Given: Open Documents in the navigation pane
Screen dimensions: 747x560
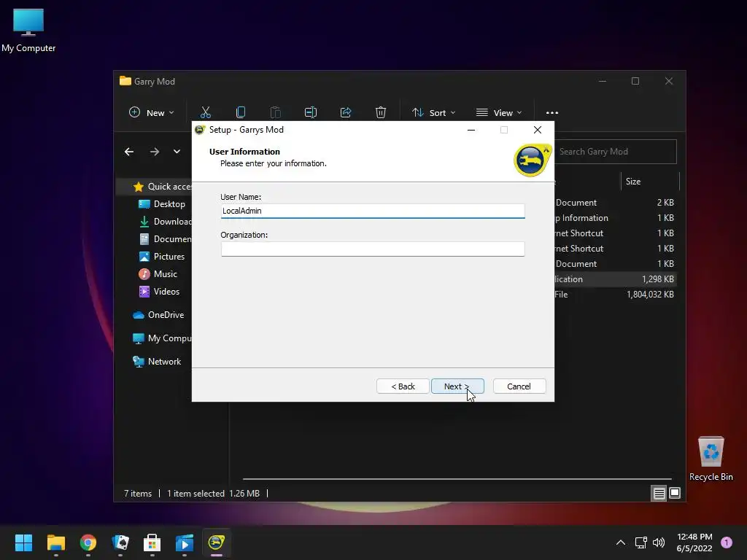Looking at the screenshot, I should point(165,239).
